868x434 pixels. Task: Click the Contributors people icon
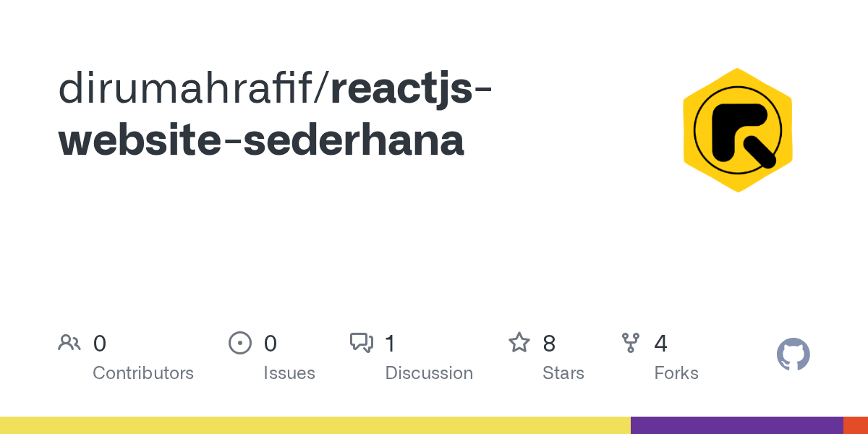click(69, 343)
